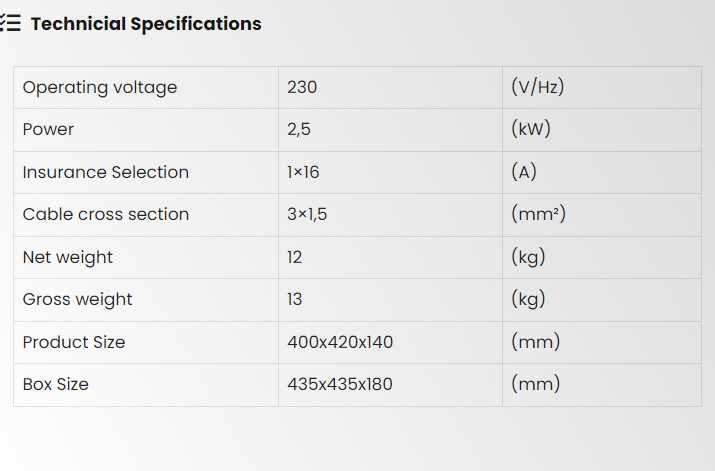Image resolution: width=715 pixels, height=471 pixels.
Task: Click the checklist icon beside Technicial Specifications
Action: tap(10, 24)
